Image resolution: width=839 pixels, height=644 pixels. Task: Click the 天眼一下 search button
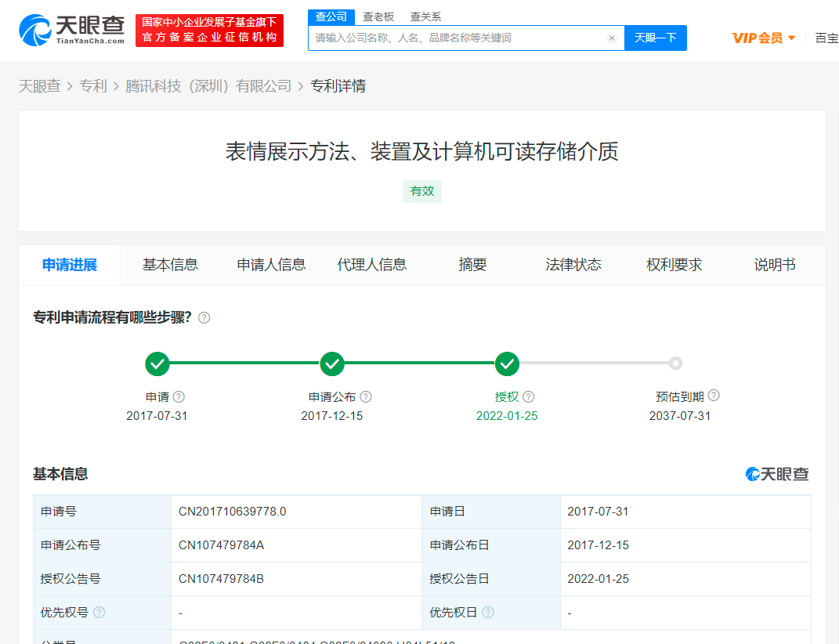click(656, 38)
